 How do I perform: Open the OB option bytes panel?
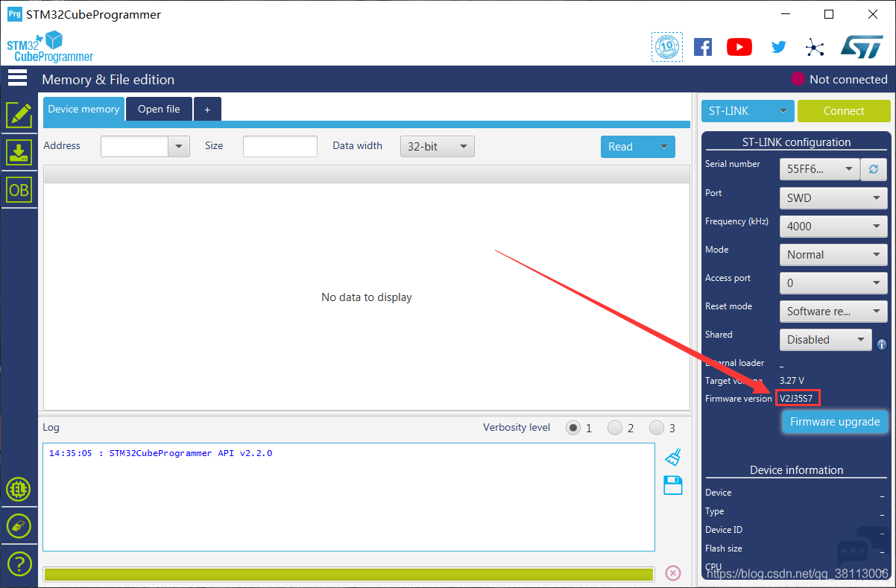pos(19,190)
